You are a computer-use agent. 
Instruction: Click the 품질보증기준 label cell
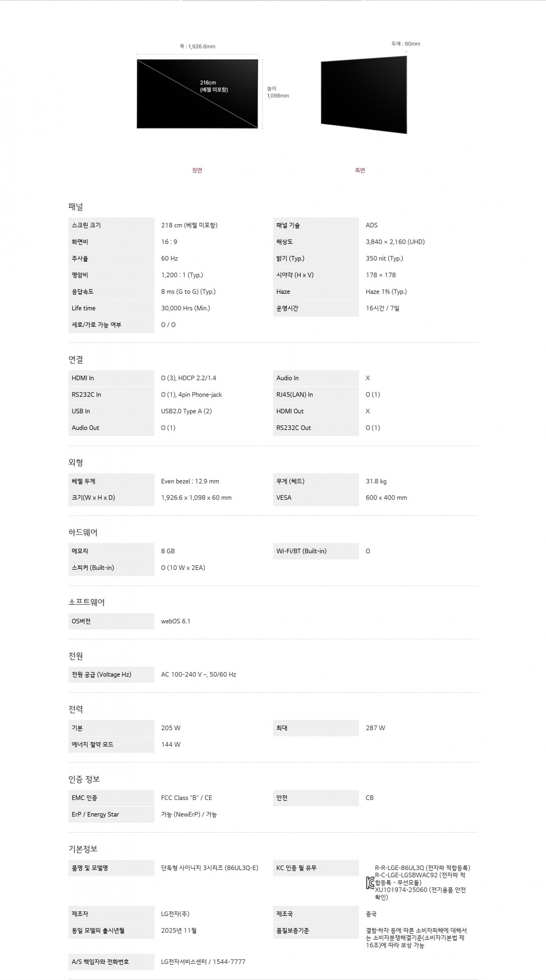(292, 930)
